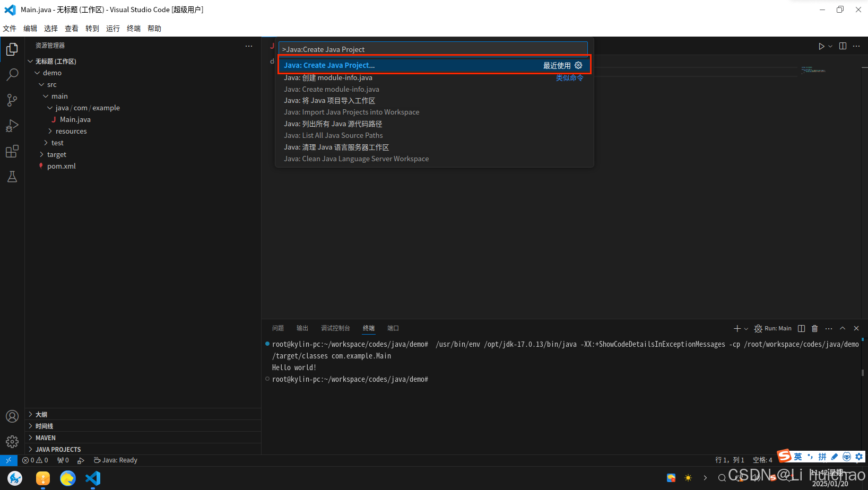Open editor more actions ellipsis
This screenshot has height=490, width=868.
[x=856, y=46]
